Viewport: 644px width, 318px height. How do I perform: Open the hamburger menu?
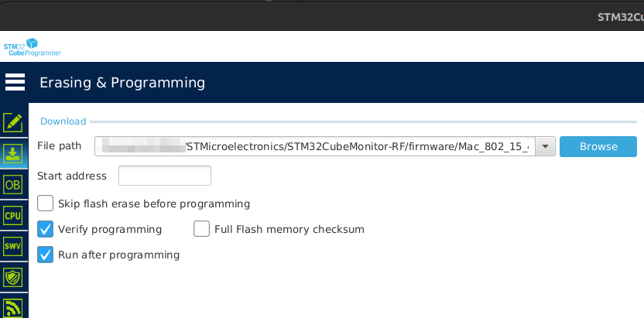15,82
